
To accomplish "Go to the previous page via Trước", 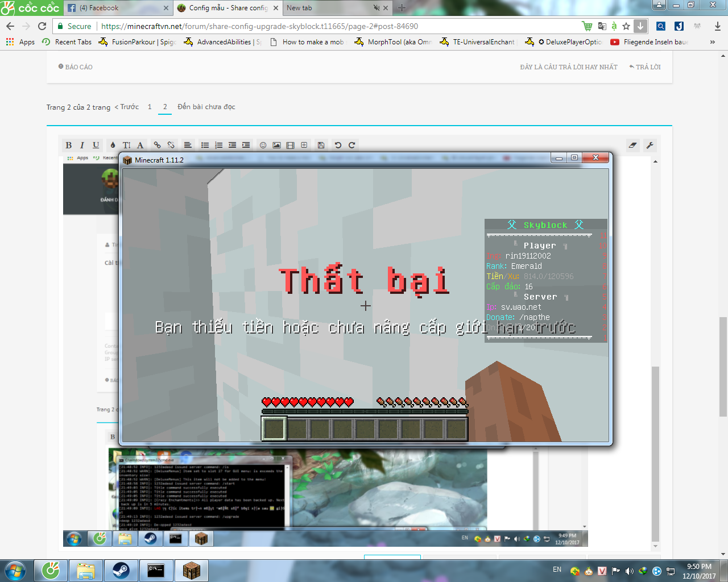I will point(127,107).
